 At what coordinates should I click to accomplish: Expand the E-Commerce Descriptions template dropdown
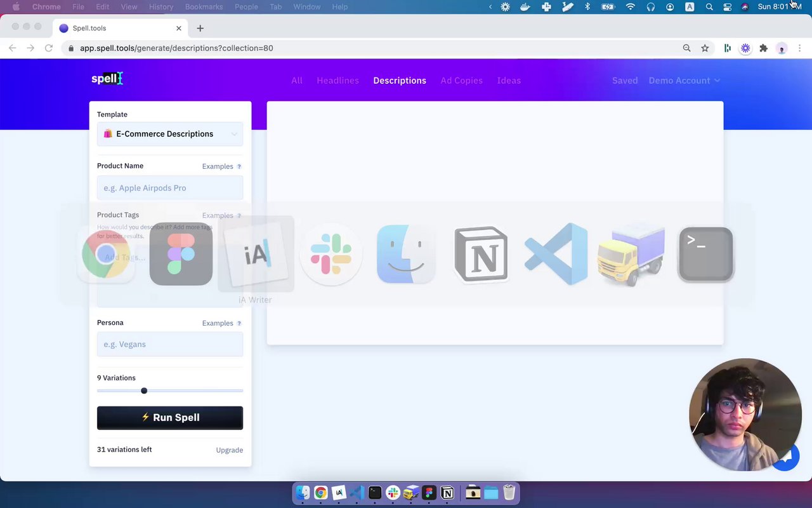click(x=170, y=134)
